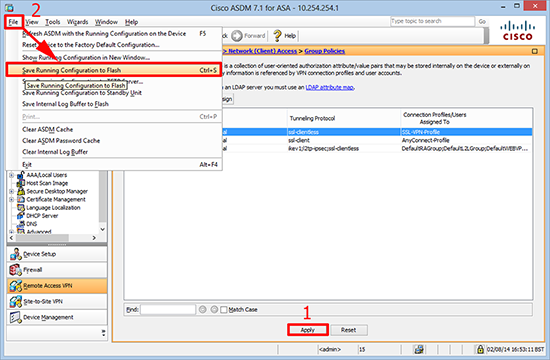Open the Group Policies breadcrumb link
This screenshot has height=360, width=550.
(324, 51)
